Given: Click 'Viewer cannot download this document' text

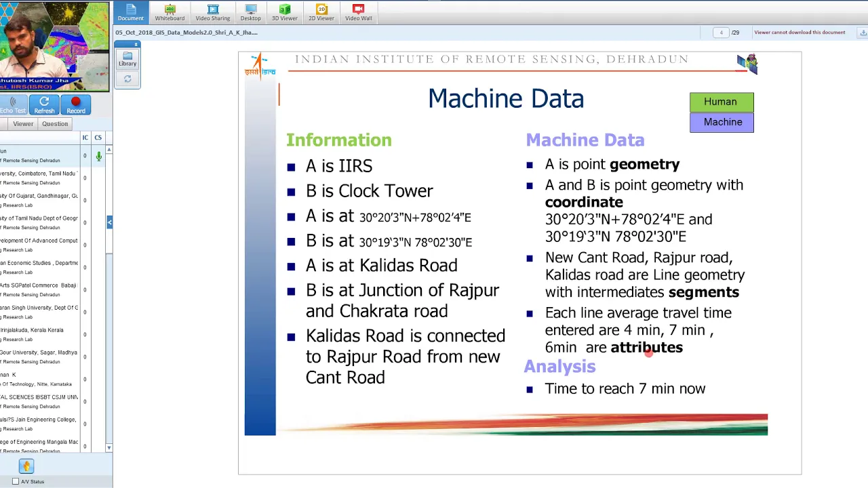Looking at the screenshot, I should pos(800,33).
